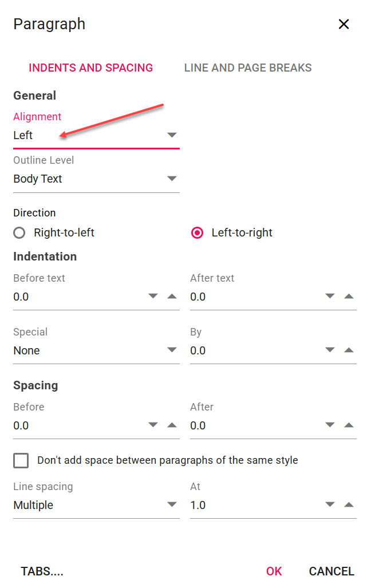Decrease the After text indentation value
This screenshot has height=588, width=367.
330,297
